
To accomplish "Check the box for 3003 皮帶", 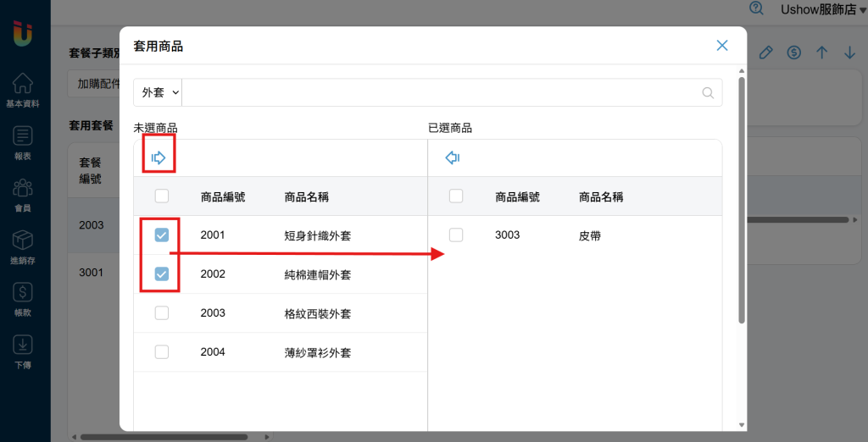I will 456,235.
